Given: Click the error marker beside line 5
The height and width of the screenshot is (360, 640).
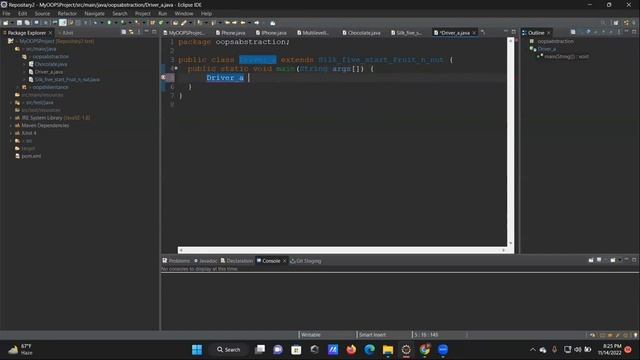Looking at the screenshot, I should (163, 77).
